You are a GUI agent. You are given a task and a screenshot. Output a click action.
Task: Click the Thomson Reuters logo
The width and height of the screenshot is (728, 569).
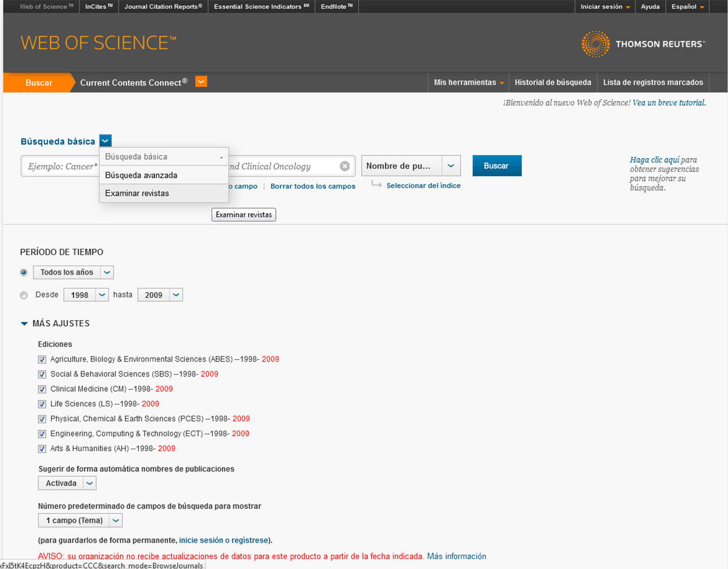coord(643,44)
